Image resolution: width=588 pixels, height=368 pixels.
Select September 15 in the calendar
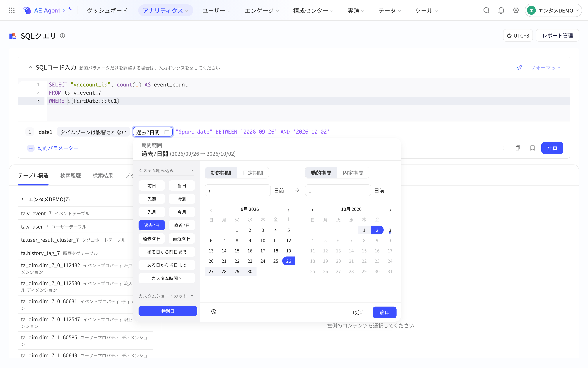tap(237, 251)
